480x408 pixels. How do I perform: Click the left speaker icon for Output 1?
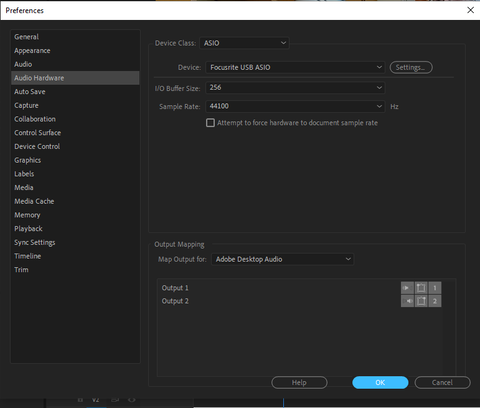click(x=407, y=288)
